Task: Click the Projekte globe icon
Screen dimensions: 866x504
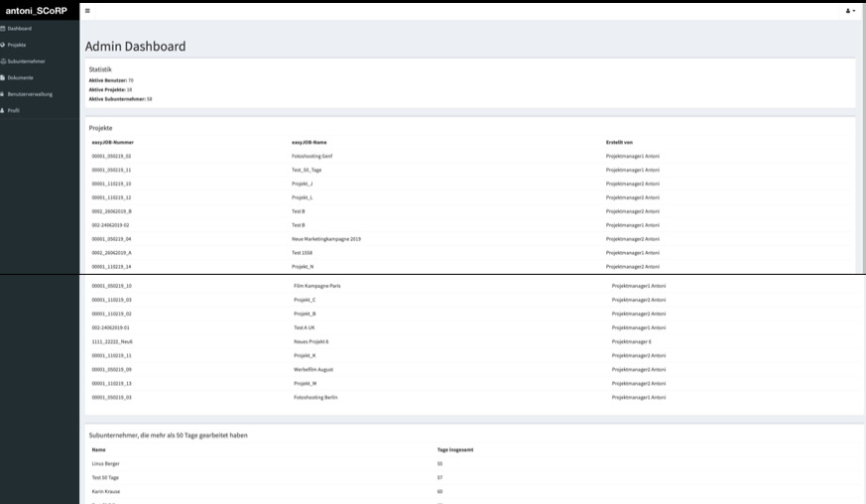Action: click(3, 45)
